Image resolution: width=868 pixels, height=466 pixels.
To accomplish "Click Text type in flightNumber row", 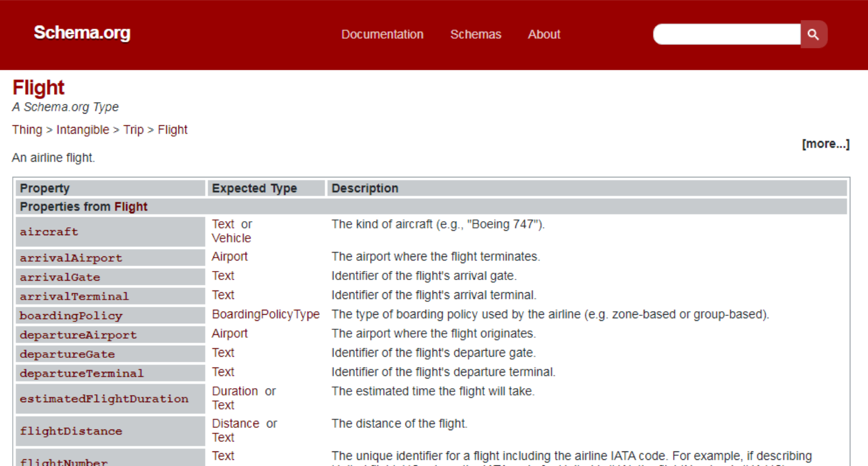I will (x=223, y=456).
